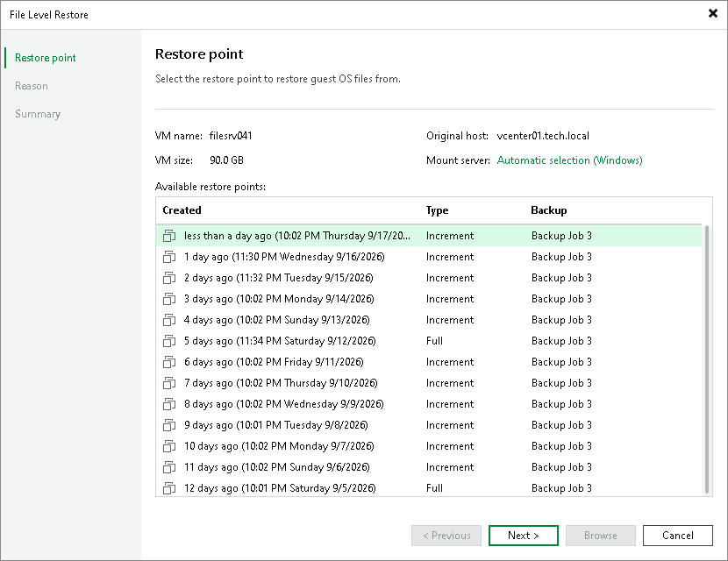The image size is (728, 561).
Task: Click restore point icon for 8 days ago
Action: click(169, 404)
